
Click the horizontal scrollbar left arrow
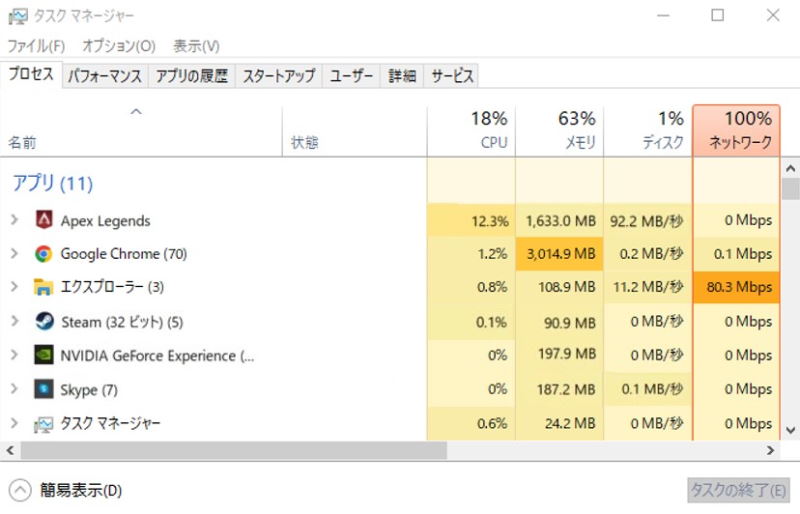[x=10, y=450]
